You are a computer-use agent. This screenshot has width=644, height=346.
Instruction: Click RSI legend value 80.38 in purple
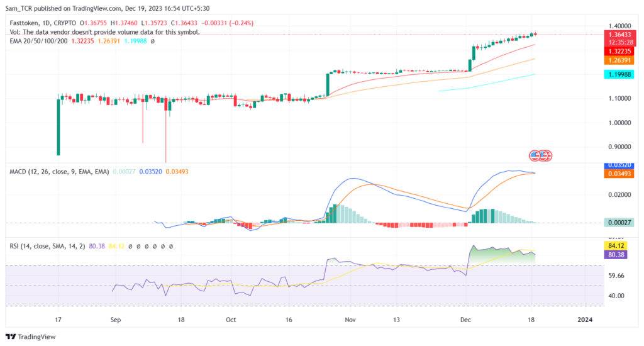pos(97,246)
